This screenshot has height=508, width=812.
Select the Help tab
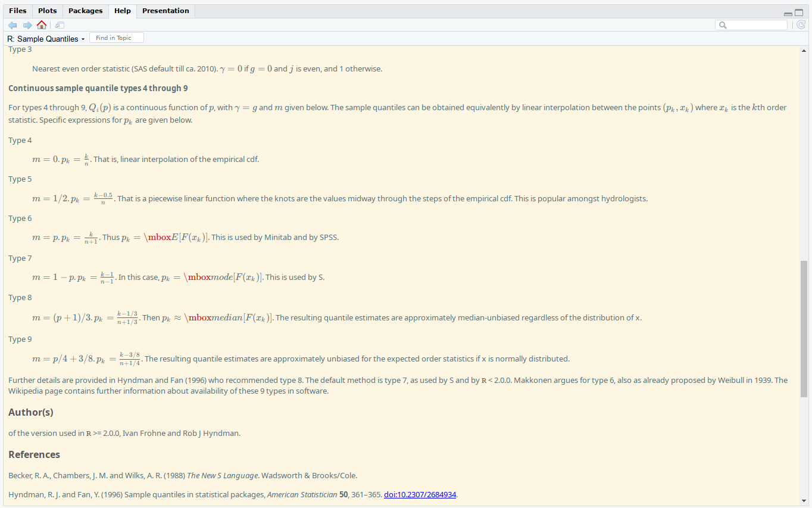[122, 10]
